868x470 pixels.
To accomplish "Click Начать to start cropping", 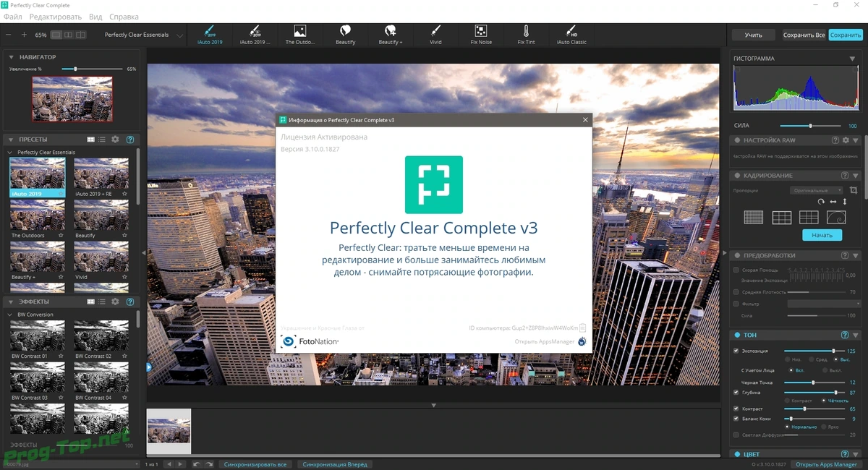I will [822, 235].
